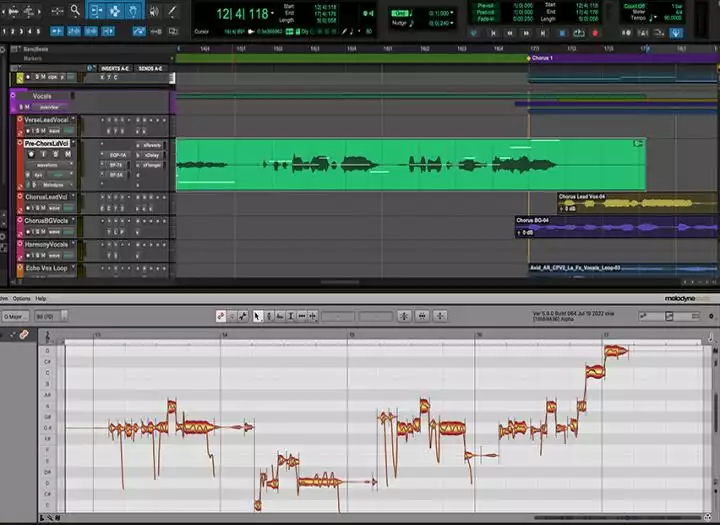Click Melodyne Correct Pitch macro button
Viewport: 720px width, 525px height.
[404, 316]
